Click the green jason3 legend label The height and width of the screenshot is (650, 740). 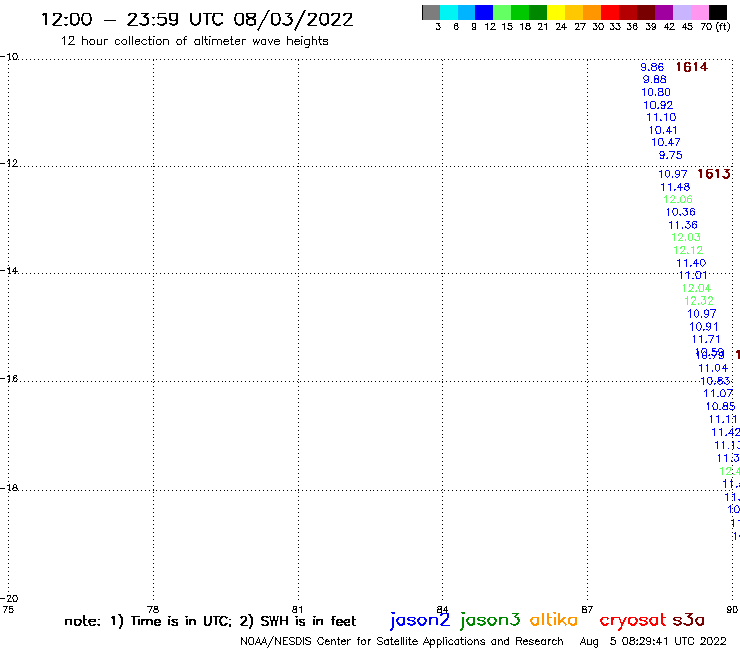tap(490, 621)
